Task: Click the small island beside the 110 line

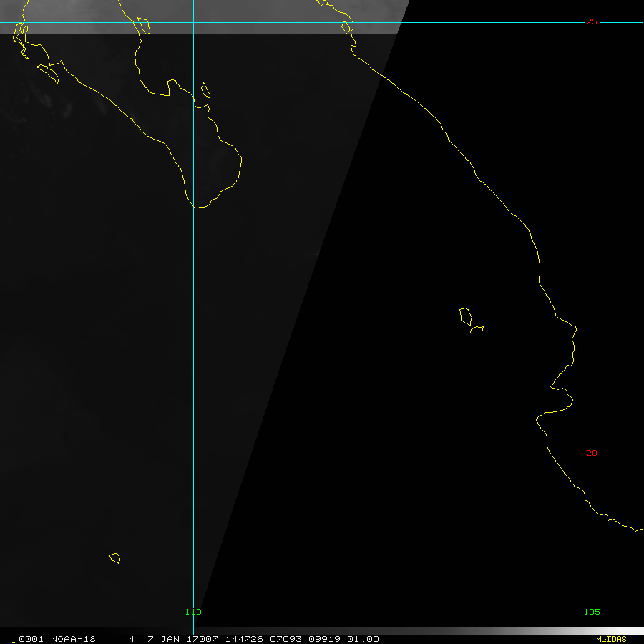Action: (x=205, y=90)
